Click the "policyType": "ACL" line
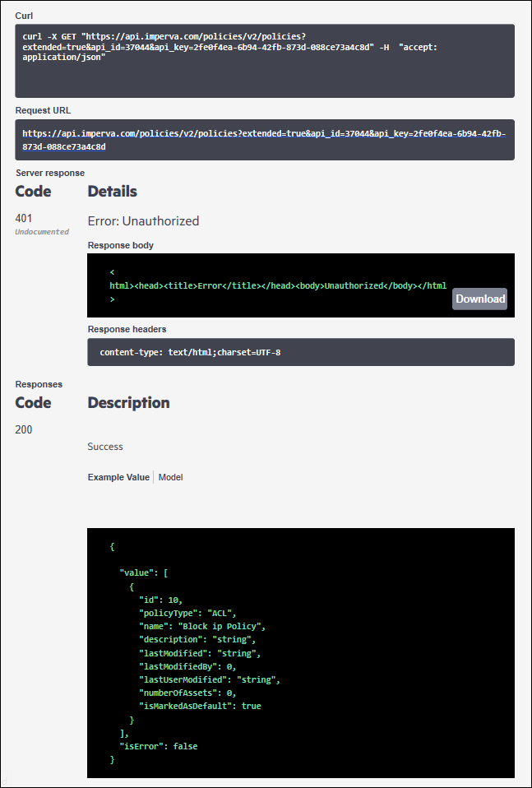Viewport: 532px width, 788px height. pyautogui.click(x=187, y=613)
